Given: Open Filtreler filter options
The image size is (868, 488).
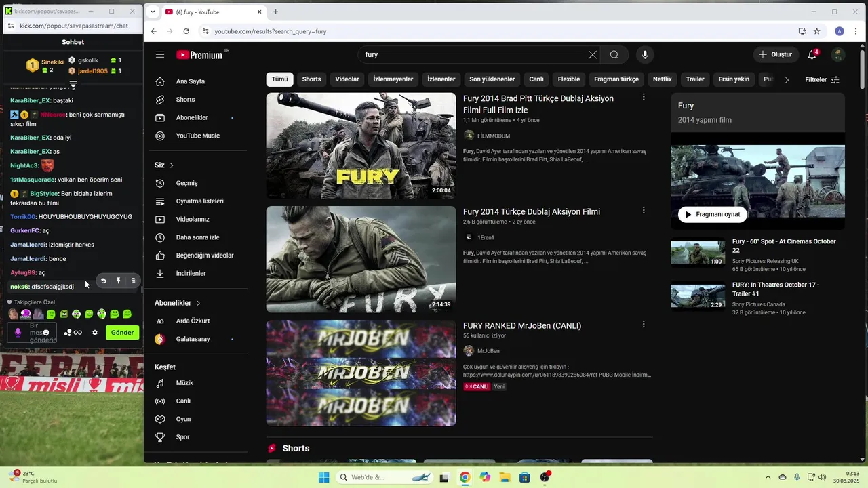Looking at the screenshot, I should 822,79.
